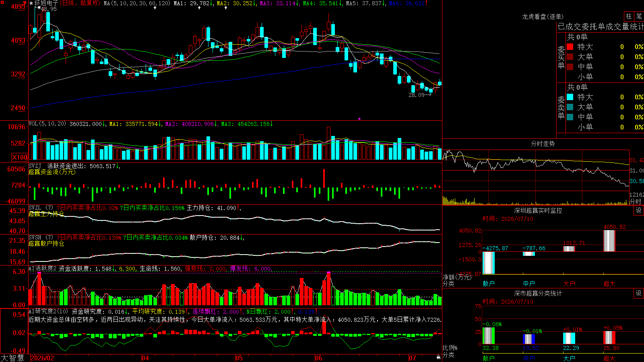
Task: Click the 深市超赢分类统计 panel title
Action: coord(538,293)
